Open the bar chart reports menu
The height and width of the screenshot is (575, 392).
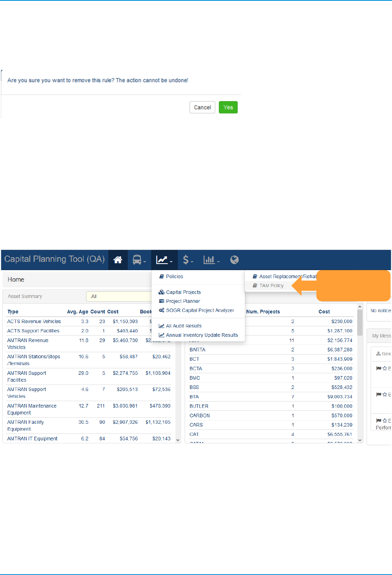(211, 260)
